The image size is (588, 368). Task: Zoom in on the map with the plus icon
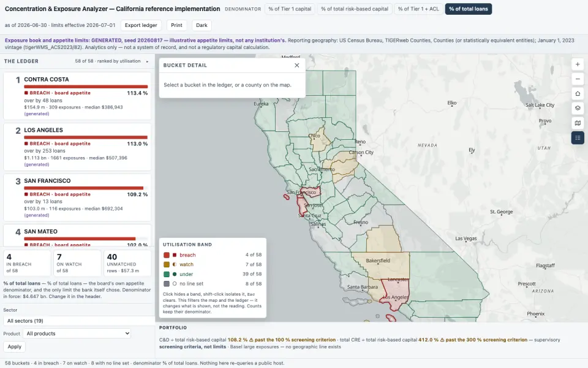pos(578,64)
